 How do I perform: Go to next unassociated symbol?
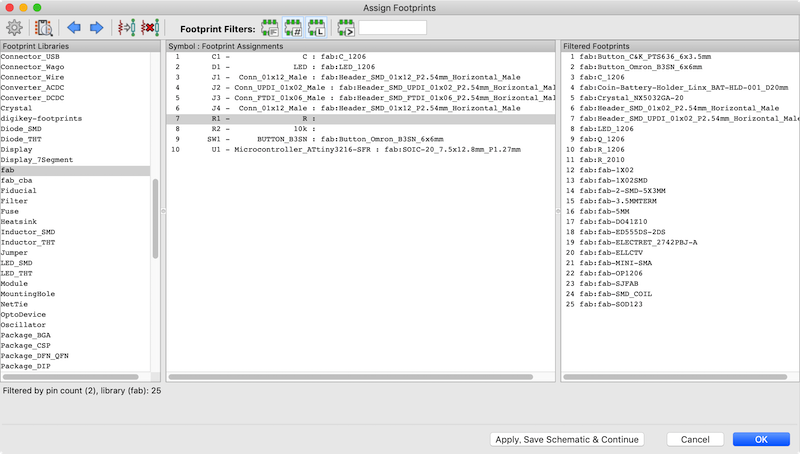[96, 28]
